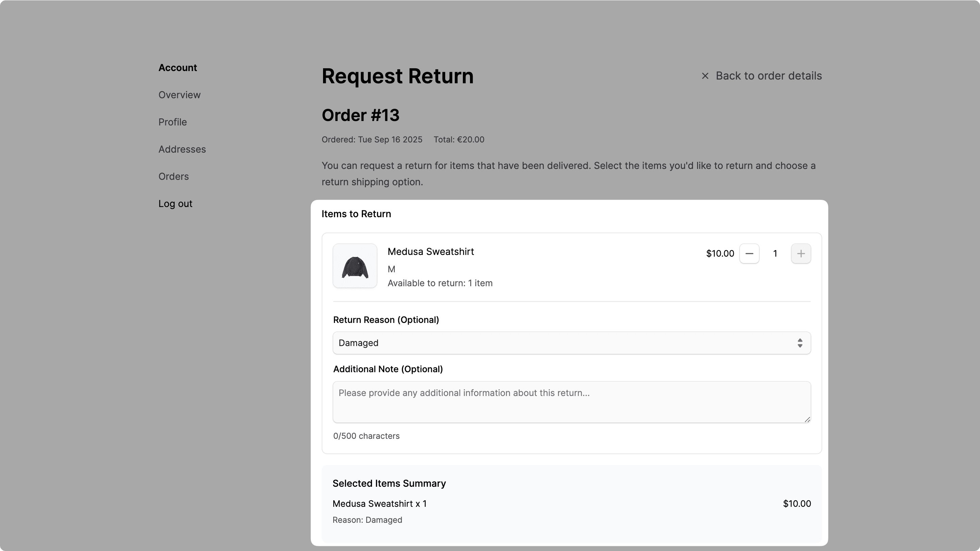Click the Selected Items Summary heading

[x=389, y=483]
